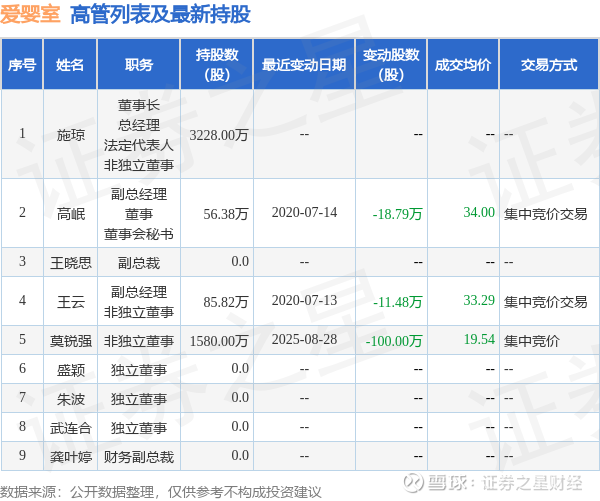The width and height of the screenshot is (600, 501).
Task: Click the name 朱波
Action: pos(70,399)
